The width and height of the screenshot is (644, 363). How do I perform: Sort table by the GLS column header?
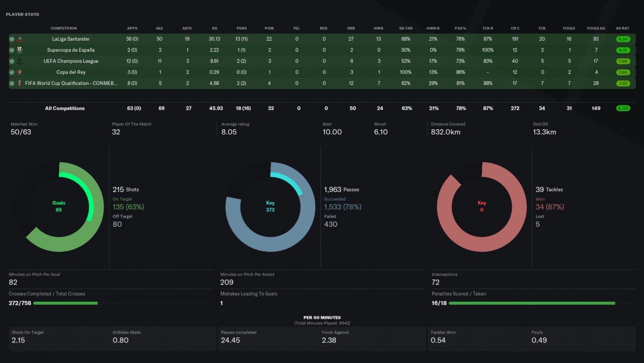tap(159, 28)
